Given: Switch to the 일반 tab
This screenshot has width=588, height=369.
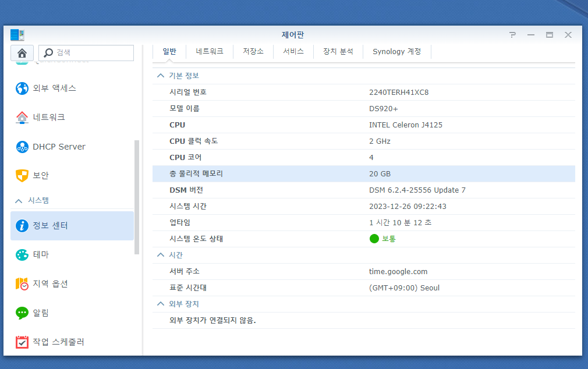Looking at the screenshot, I should 169,51.
